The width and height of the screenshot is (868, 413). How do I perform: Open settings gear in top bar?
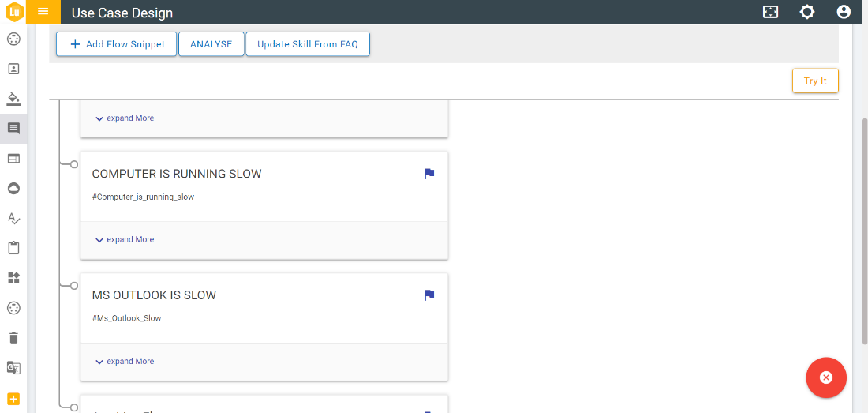[806, 12]
